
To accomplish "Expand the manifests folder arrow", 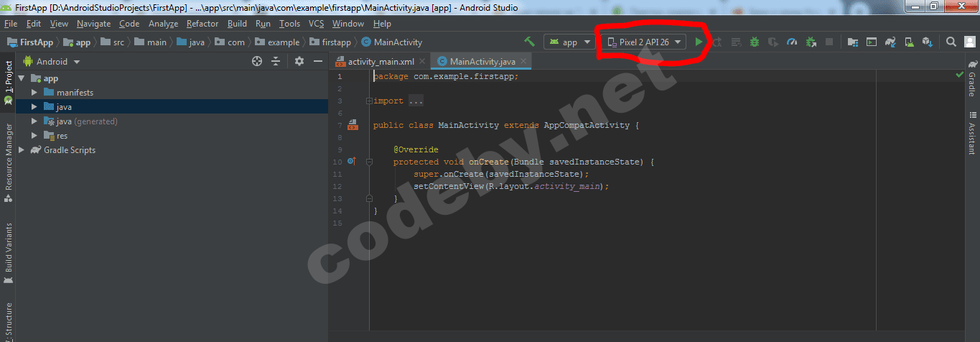I will [34, 93].
